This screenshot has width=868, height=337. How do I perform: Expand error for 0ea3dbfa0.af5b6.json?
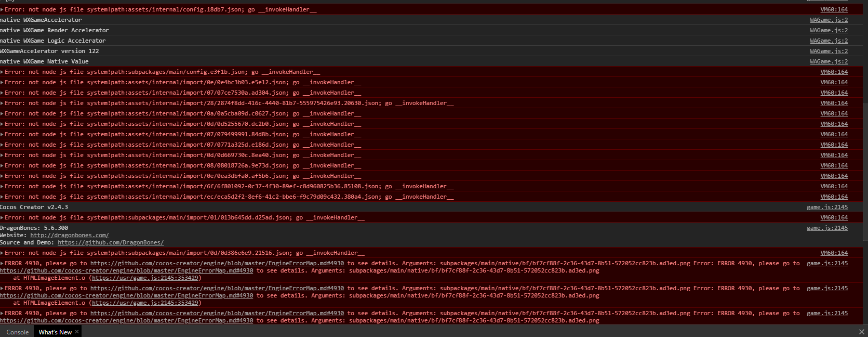point(2,176)
